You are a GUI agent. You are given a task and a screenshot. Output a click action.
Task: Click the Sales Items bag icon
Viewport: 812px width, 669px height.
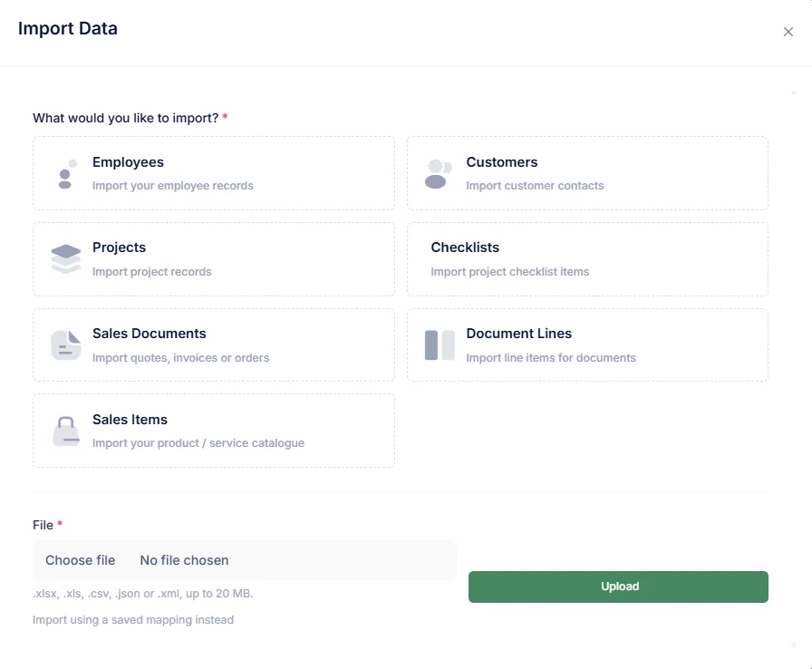click(66, 431)
